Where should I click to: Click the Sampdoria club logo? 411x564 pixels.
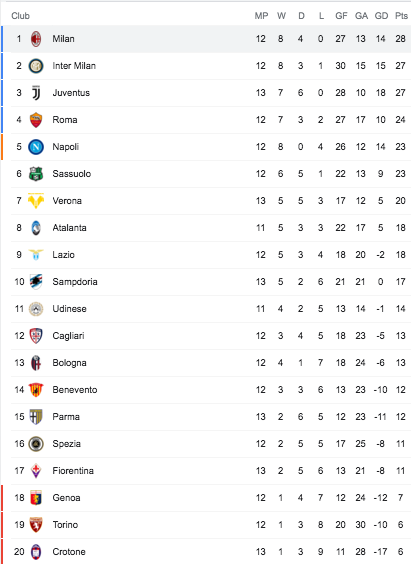coord(36,282)
